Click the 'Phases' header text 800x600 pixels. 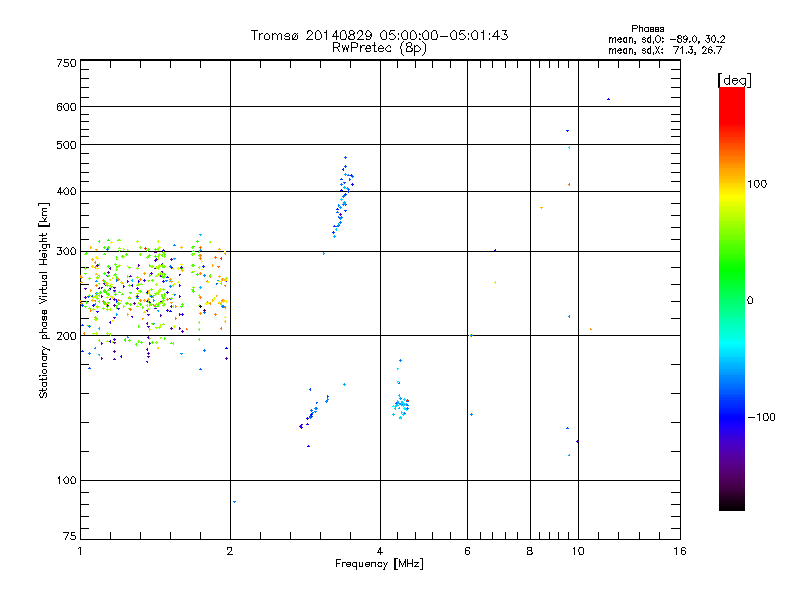pos(647,29)
